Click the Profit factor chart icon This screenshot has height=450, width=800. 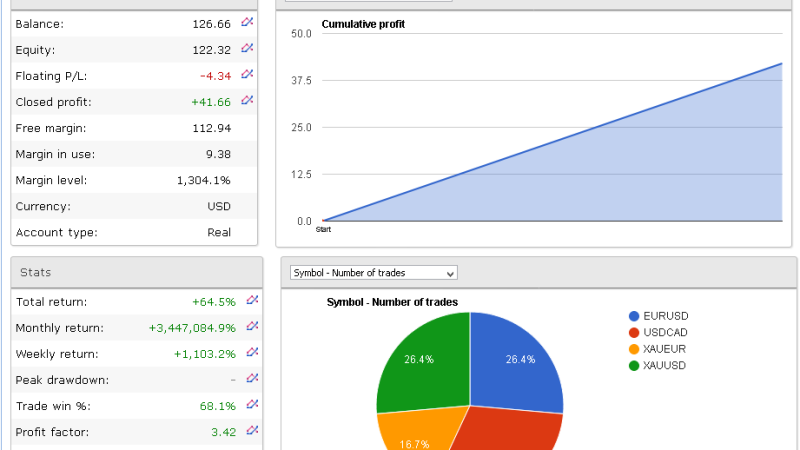[x=252, y=430]
